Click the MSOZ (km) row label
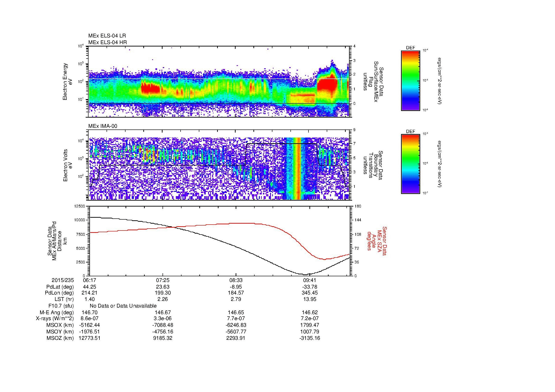 pyautogui.click(x=60, y=338)
